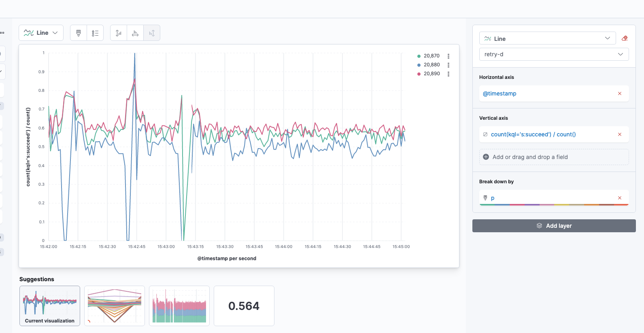This screenshot has height=333, width=644.
Task: Click the Add layer button
Action: 554,226
